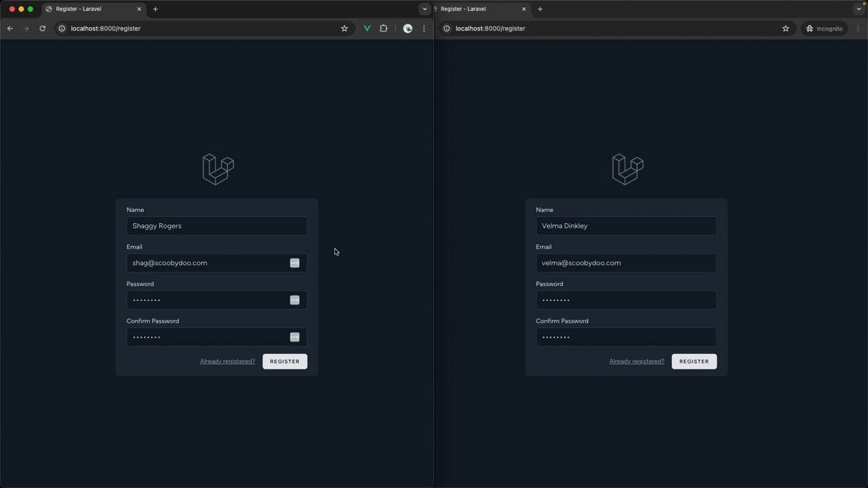View site info in right window's address bar
Viewport: 868px width, 488px height.
[446, 28]
